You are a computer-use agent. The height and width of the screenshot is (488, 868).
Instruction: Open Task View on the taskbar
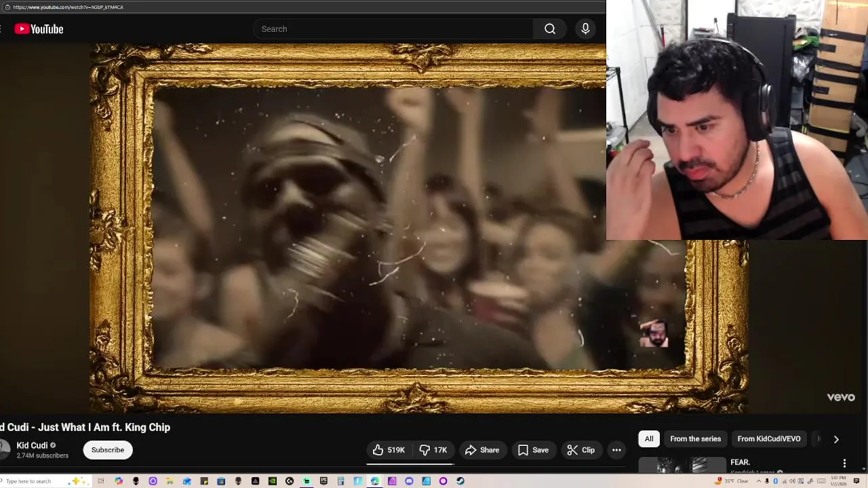[x=101, y=481]
